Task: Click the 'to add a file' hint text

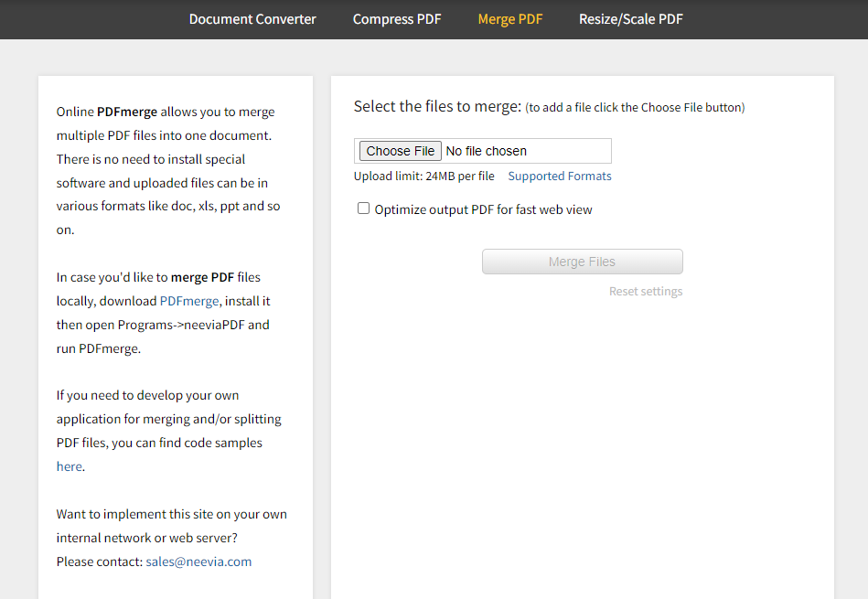Action: click(635, 108)
